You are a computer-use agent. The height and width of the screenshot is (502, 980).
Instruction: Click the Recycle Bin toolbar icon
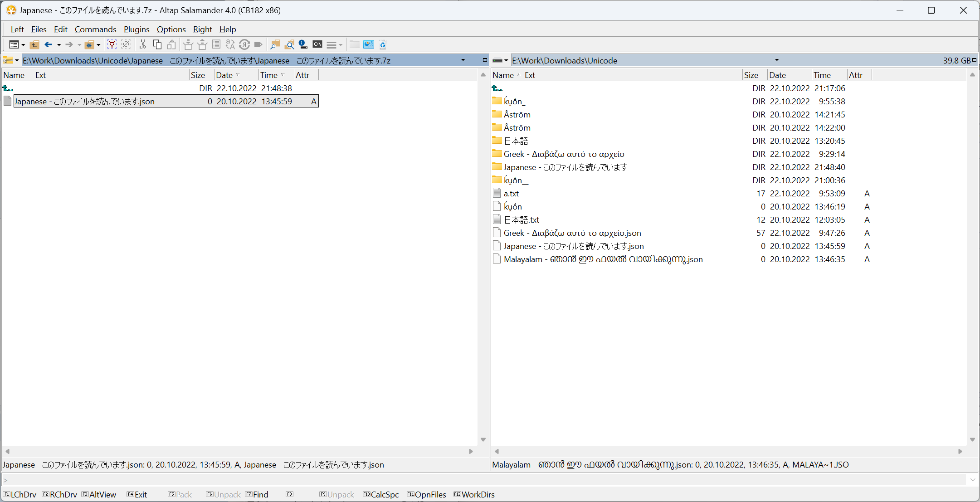click(x=383, y=44)
